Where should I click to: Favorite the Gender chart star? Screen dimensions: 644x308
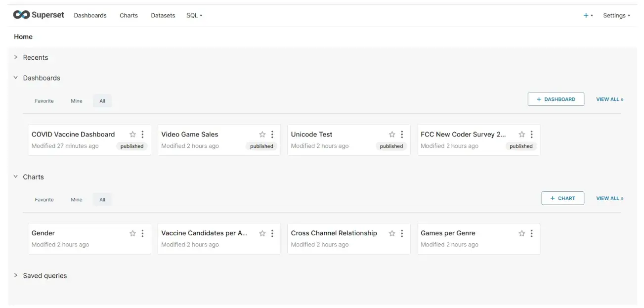132,233
